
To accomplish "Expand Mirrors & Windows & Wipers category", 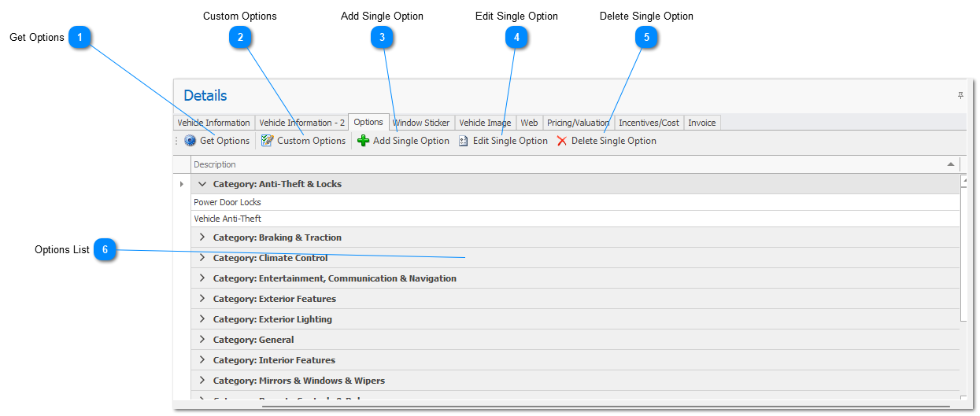I will point(202,381).
